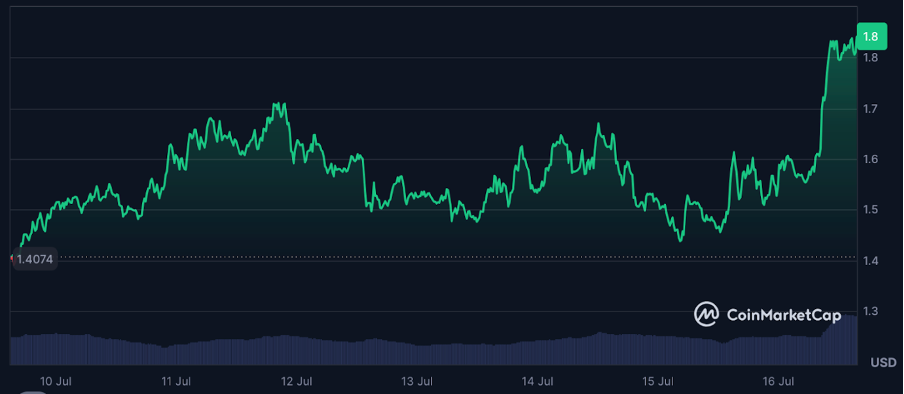The width and height of the screenshot is (904, 394).
Task: Click the 1.8 gridline axis label
Action: (871, 58)
